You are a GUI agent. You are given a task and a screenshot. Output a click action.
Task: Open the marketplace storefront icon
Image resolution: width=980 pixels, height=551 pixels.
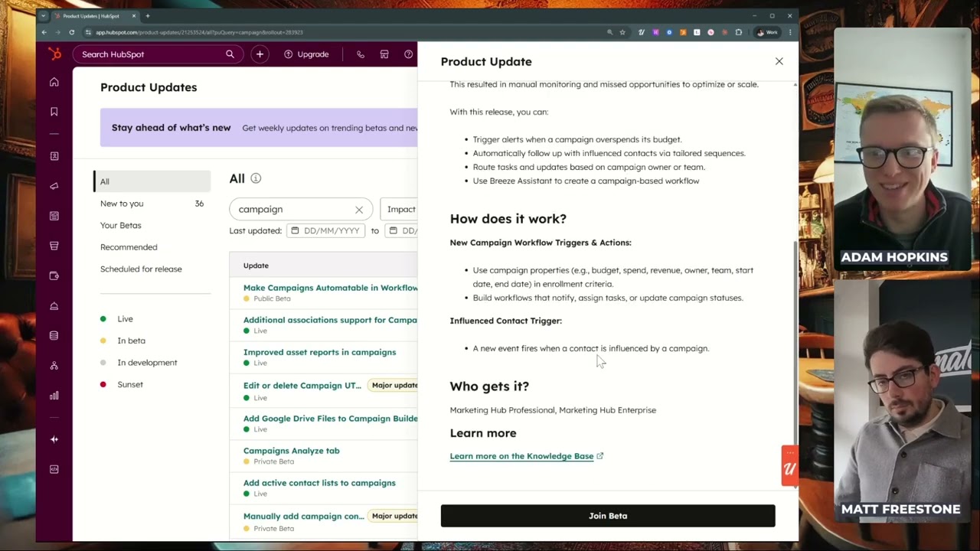[x=384, y=54]
